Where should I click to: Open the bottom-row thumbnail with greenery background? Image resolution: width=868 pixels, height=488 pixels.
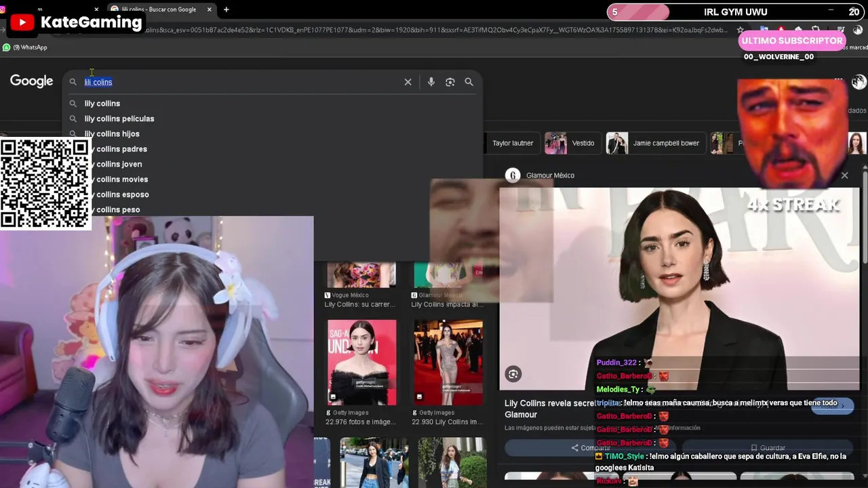[x=452, y=463]
